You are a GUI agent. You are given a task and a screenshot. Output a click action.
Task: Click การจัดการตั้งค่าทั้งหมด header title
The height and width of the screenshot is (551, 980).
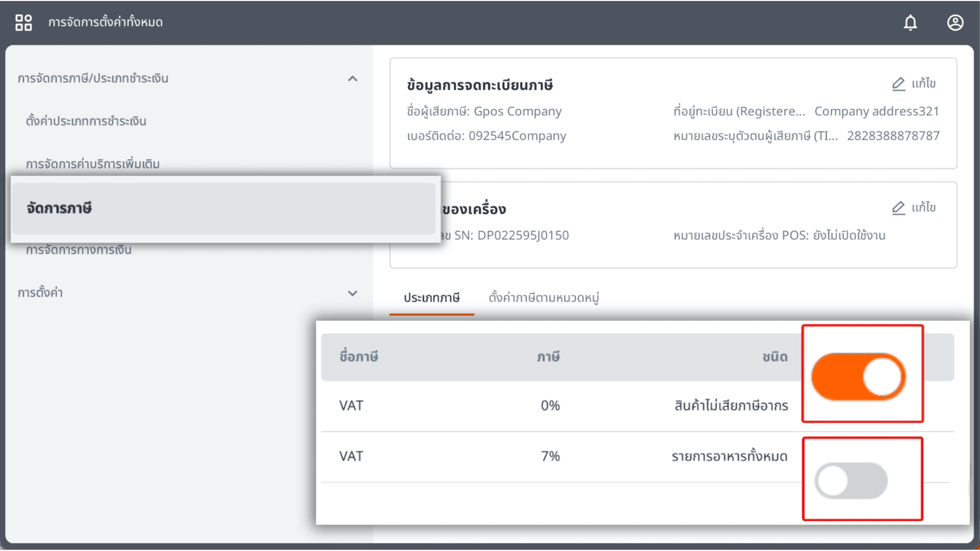[105, 22]
